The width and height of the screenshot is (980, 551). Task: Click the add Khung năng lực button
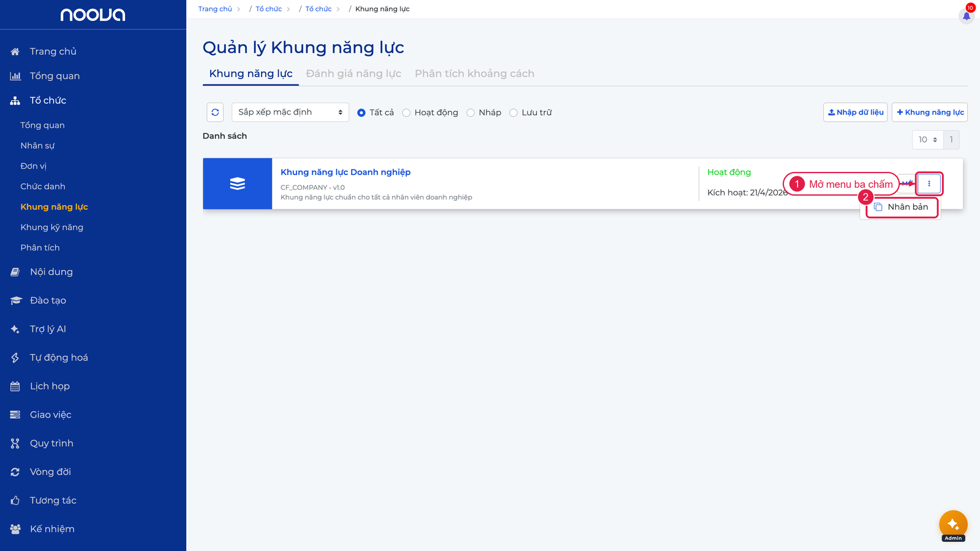tap(930, 112)
